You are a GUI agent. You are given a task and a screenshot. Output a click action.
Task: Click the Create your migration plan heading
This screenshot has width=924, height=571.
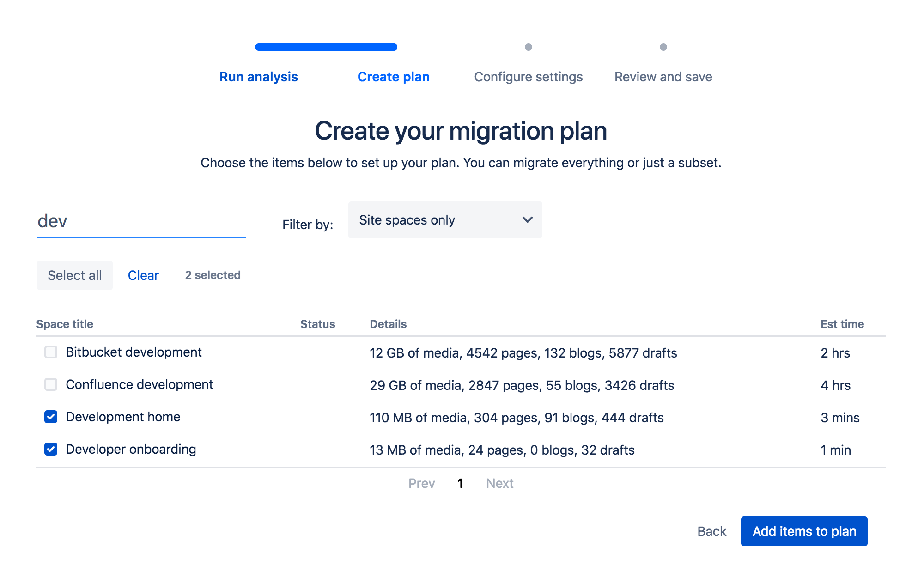pyautogui.click(x=461, y=131)
